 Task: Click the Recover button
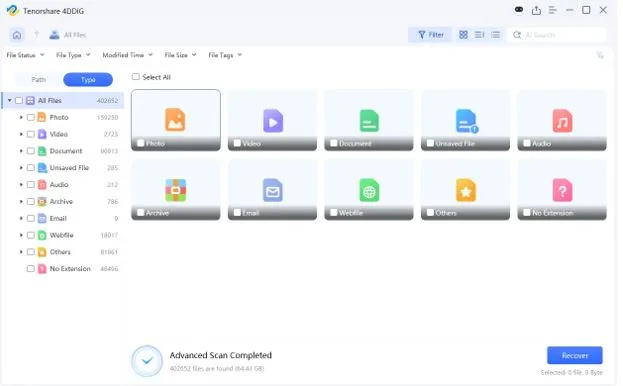click(575, 355)
